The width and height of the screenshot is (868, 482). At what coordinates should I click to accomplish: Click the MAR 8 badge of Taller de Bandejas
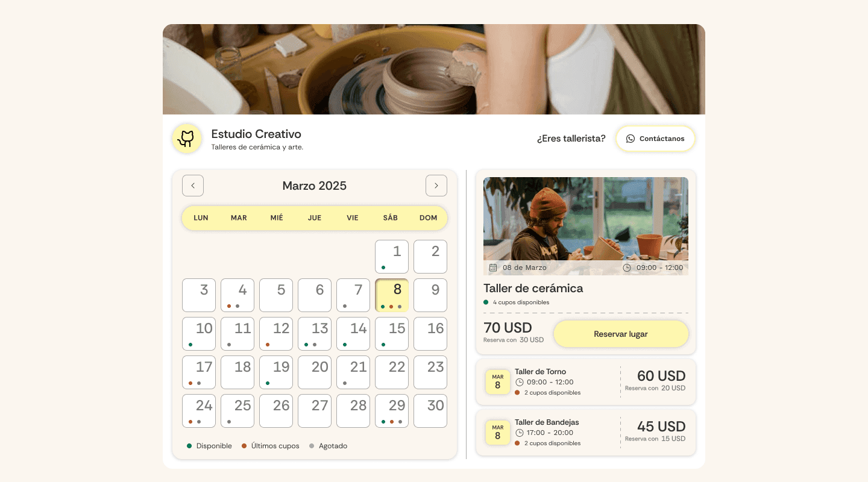(x=498, y=433)
